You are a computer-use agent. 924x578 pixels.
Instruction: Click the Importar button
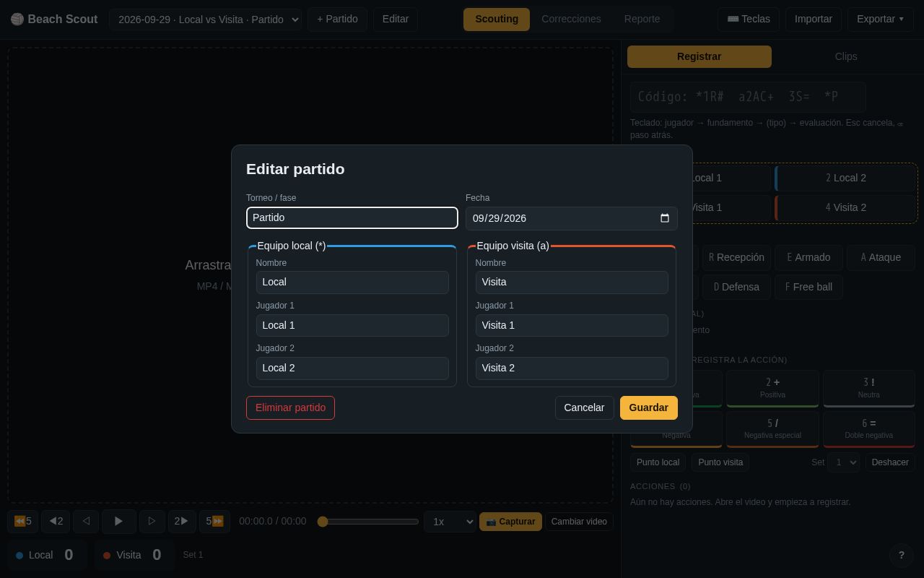pos(814,20)
